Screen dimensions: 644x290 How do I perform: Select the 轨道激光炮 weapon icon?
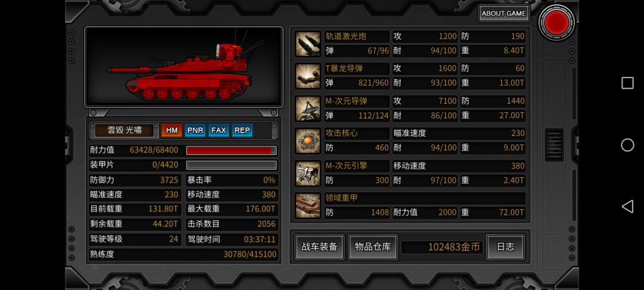click(x=308, y=44)
